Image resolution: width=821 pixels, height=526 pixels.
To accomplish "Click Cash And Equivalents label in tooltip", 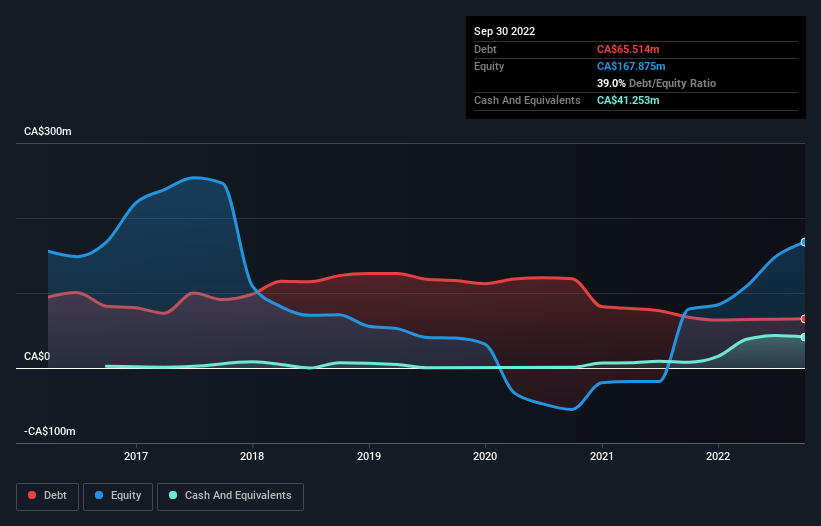I will [527, 100].
